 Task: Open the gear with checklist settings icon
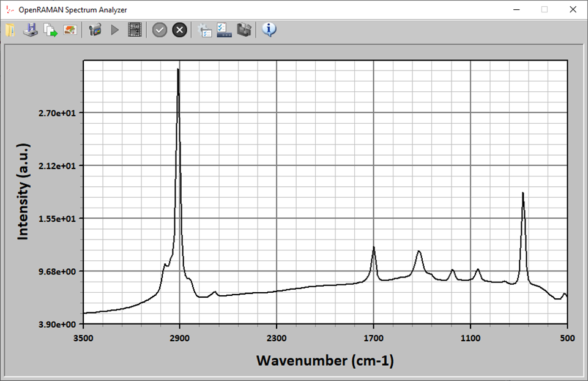point(205,30)
